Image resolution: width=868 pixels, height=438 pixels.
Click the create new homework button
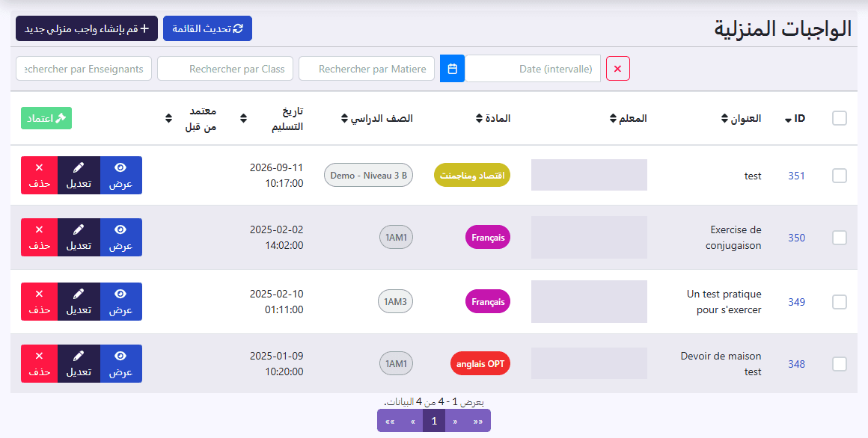tap(87, 28)
